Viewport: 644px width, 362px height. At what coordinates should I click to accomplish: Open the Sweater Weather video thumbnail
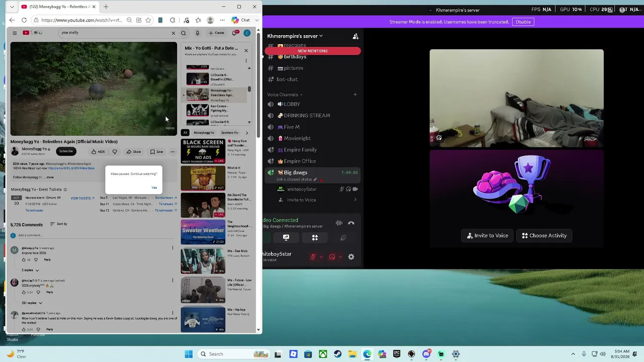203,232
